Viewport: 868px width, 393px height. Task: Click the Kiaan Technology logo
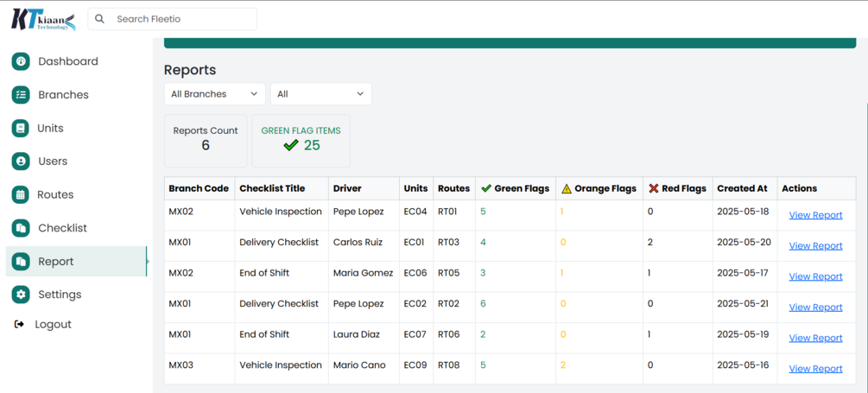tap(43, 19)
